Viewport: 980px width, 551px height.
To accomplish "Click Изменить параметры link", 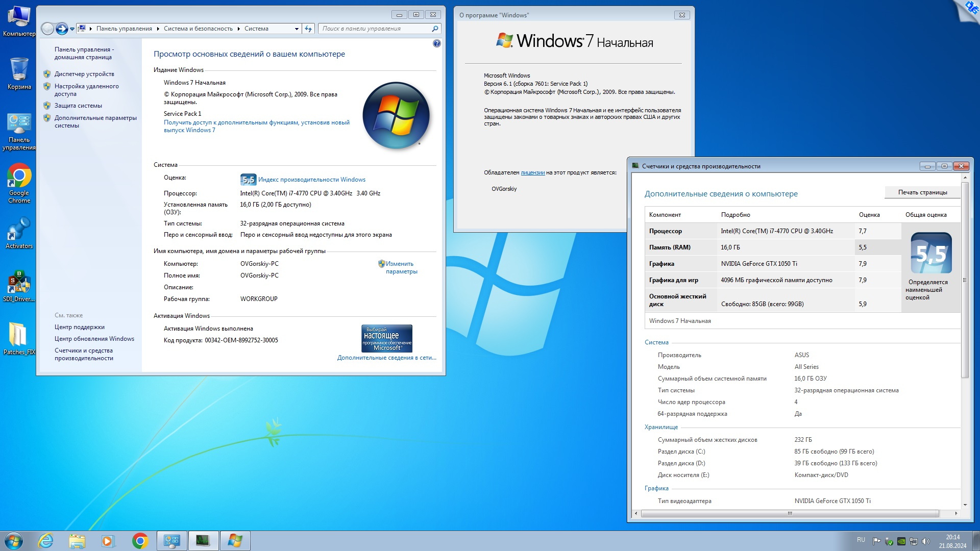I will (401, 268).
